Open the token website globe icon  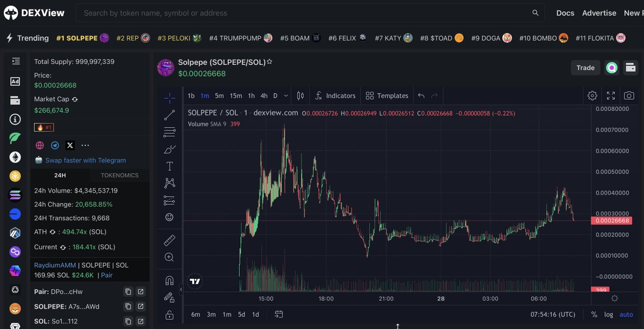(40, 145)
